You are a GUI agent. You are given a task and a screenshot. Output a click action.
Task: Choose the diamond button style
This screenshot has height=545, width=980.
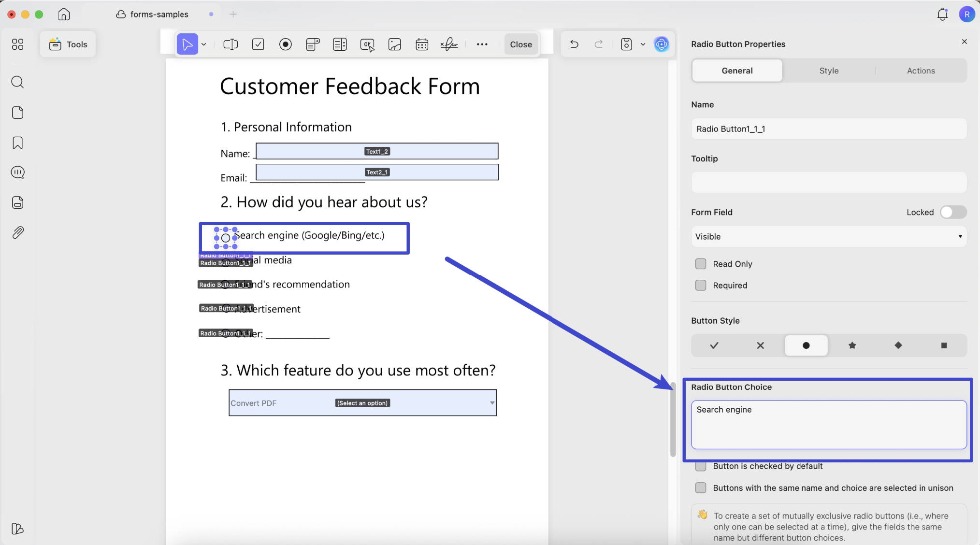click(898, 345)
